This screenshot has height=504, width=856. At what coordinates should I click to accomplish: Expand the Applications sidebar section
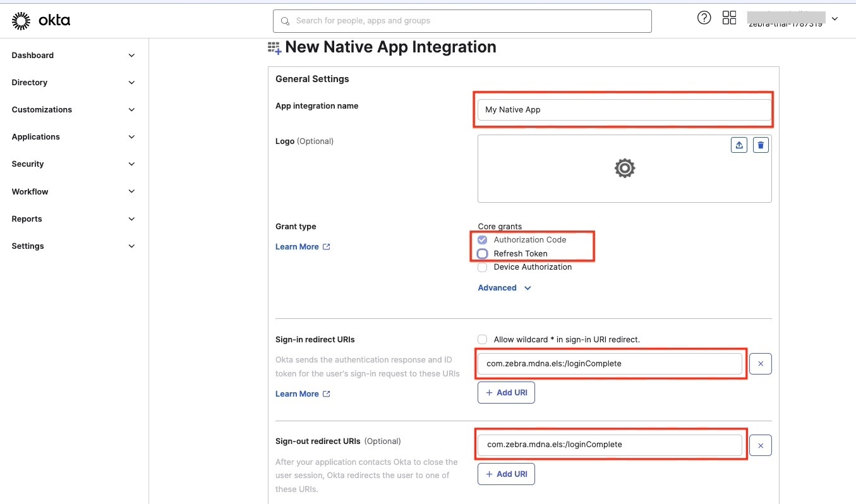(x=73, y=137)
